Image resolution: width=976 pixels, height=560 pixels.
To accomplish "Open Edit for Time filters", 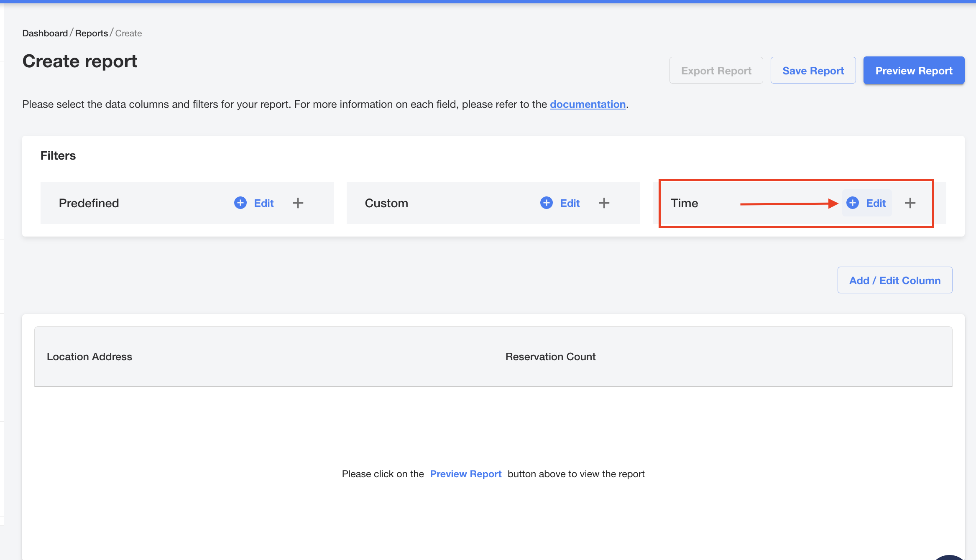I will (x=876, y=203).
